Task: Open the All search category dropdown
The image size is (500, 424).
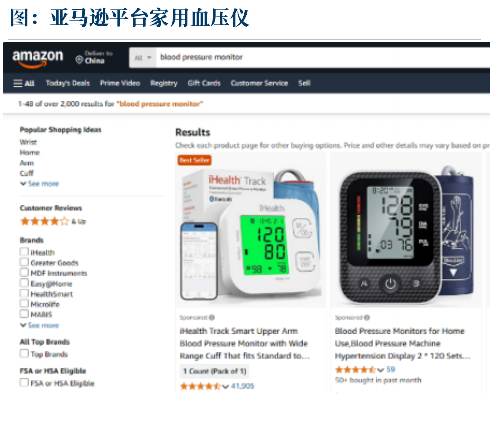Action: (143, 58)
